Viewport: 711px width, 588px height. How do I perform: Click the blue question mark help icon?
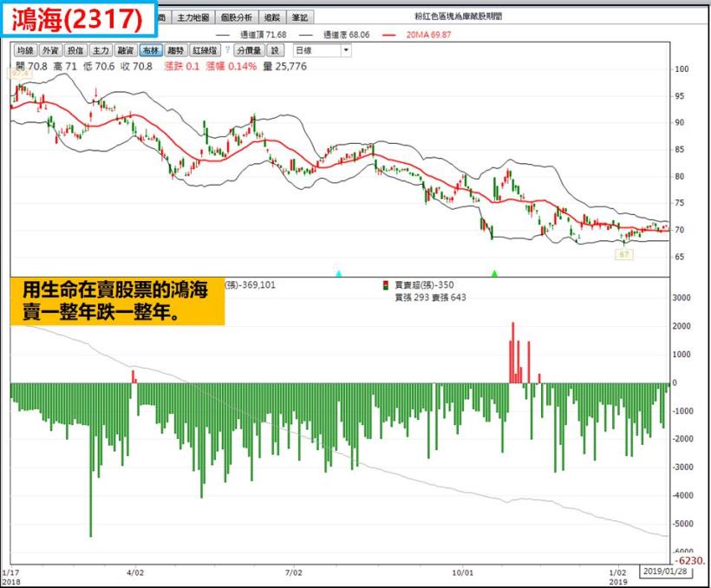[x=227, y=50]
